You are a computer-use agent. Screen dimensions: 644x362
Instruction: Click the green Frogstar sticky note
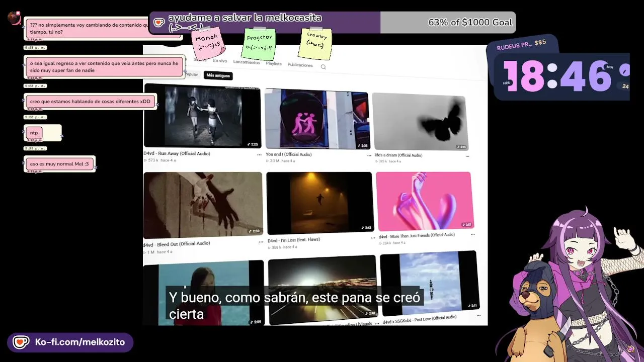point(259,43)
